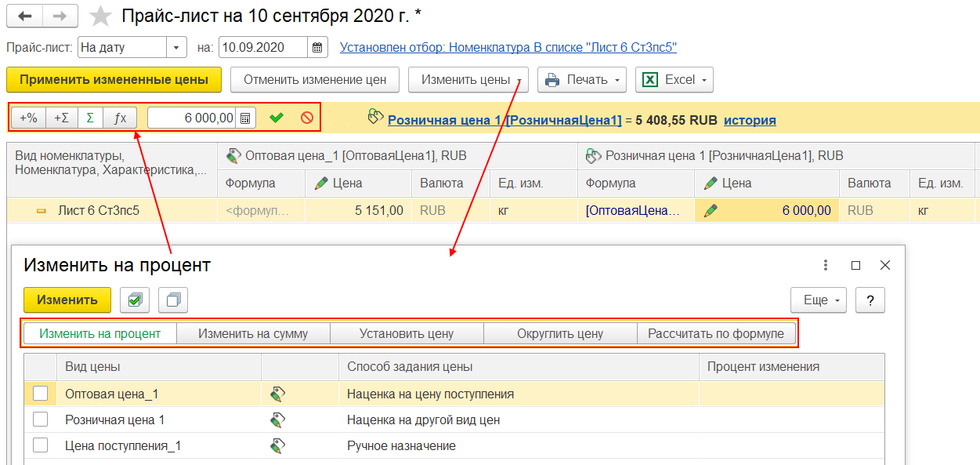
Task: Click the green Σ set price icon
Action: coord(90,118)
